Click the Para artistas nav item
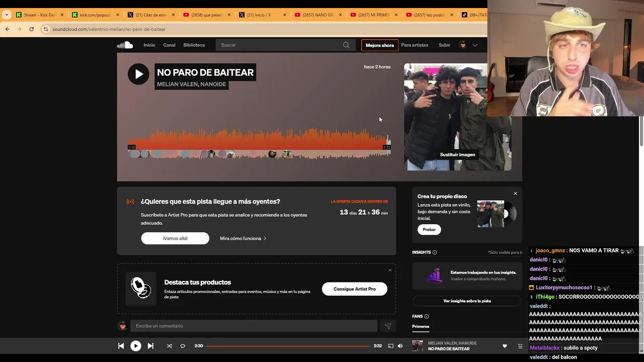Screen dimensions: 644x362 [415, 45]
